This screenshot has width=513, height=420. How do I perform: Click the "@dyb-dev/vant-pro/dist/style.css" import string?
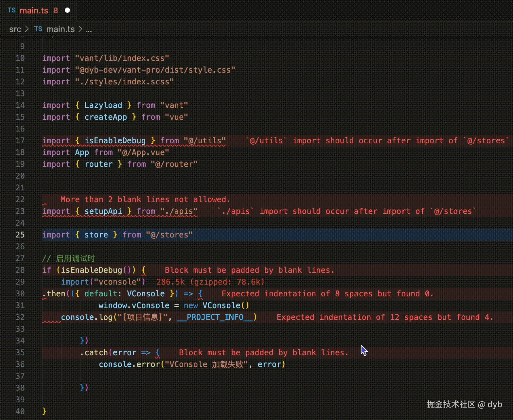pyautogui.click(x=155, y=70)
